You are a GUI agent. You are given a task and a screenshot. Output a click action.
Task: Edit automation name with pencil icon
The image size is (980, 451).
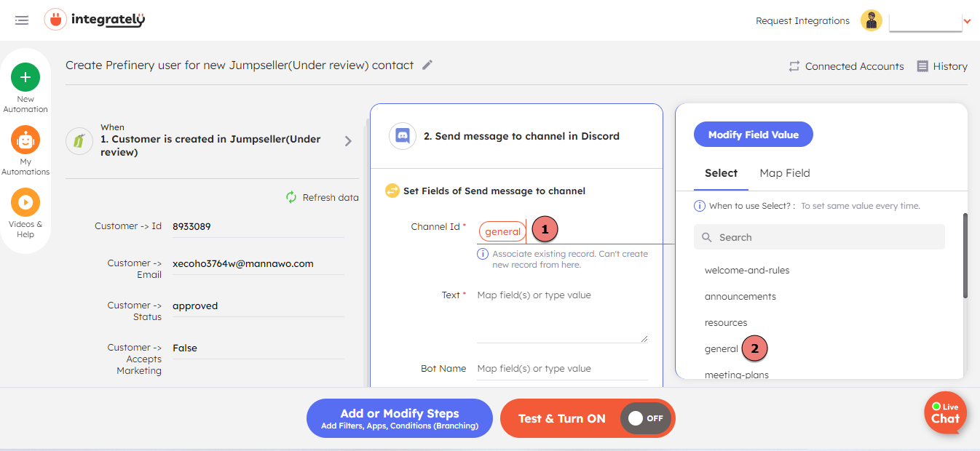point(427,65)
